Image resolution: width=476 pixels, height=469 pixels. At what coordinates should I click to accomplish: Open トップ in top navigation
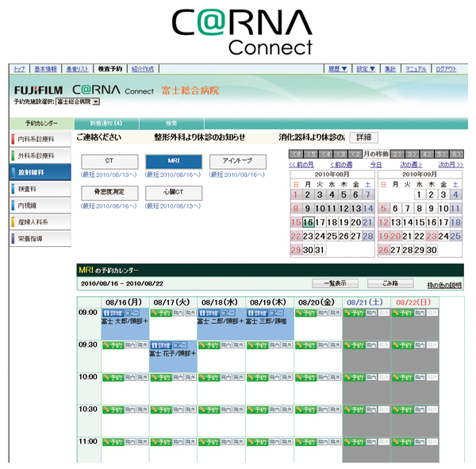point(19,69)
